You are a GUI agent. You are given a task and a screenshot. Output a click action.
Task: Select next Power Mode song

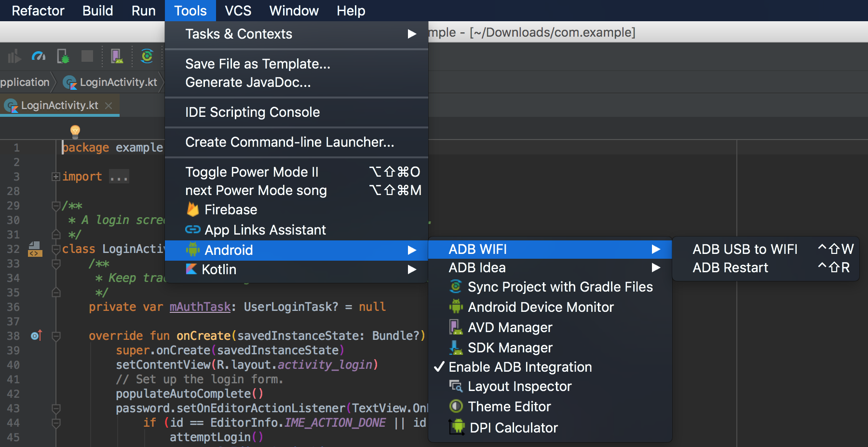[296, 190]
